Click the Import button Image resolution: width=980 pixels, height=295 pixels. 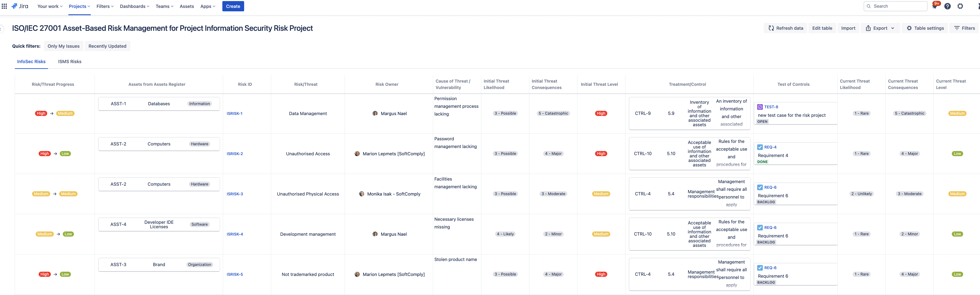pyautogui.click(x=848, y=28)
